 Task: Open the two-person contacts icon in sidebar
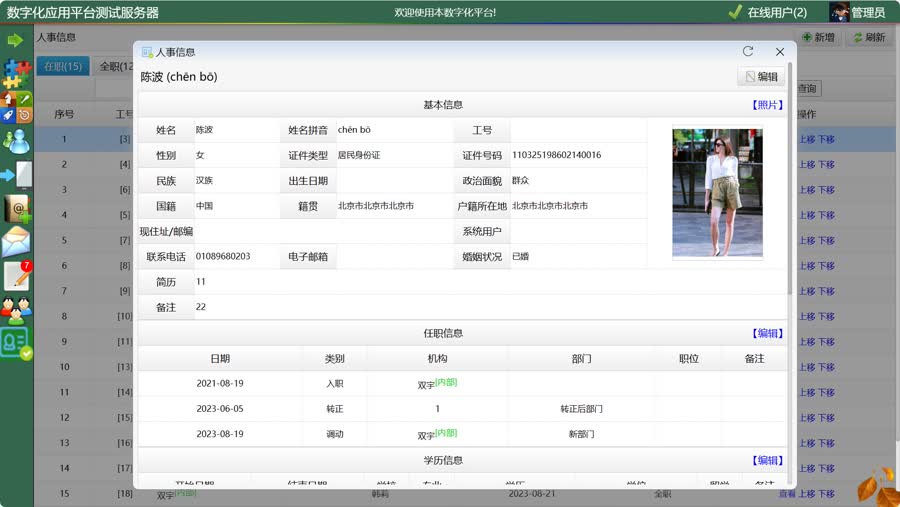[16, 141]
